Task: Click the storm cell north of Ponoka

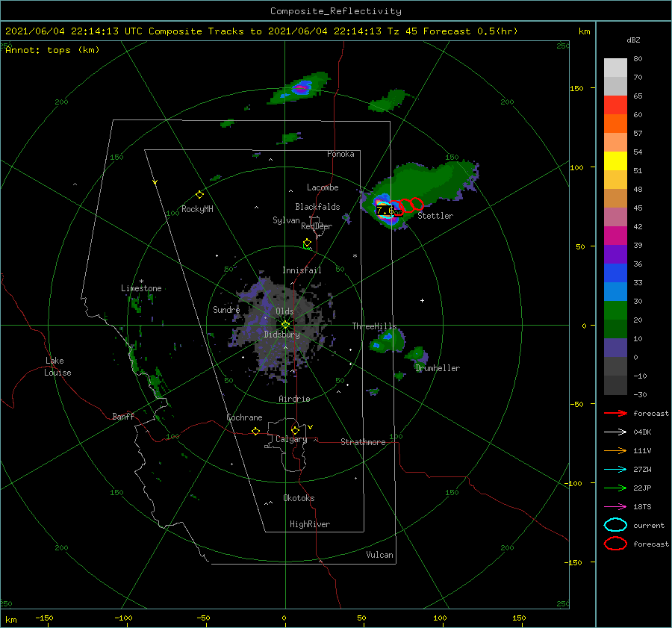Action: 301,88
